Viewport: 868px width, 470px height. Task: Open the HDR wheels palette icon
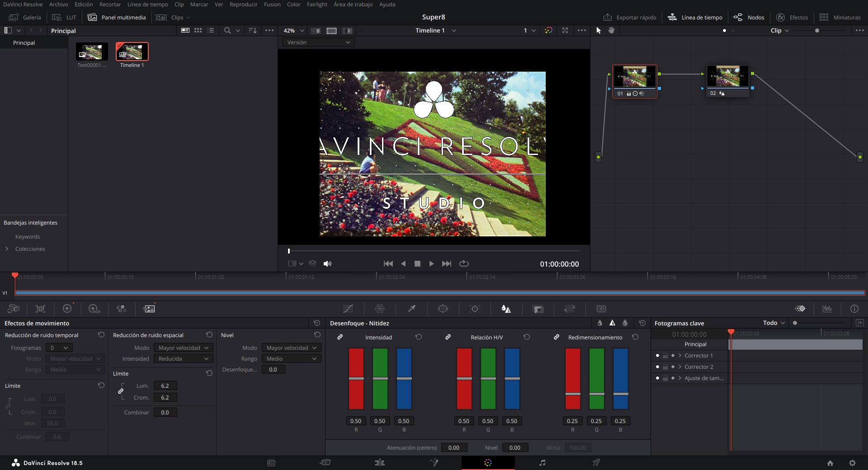tap(94, 309)
